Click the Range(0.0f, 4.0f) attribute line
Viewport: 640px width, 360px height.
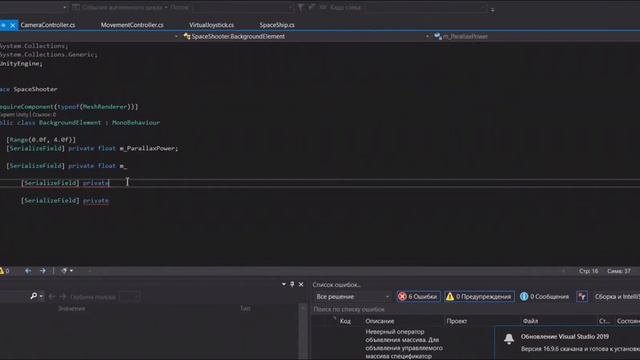(41, 140)
